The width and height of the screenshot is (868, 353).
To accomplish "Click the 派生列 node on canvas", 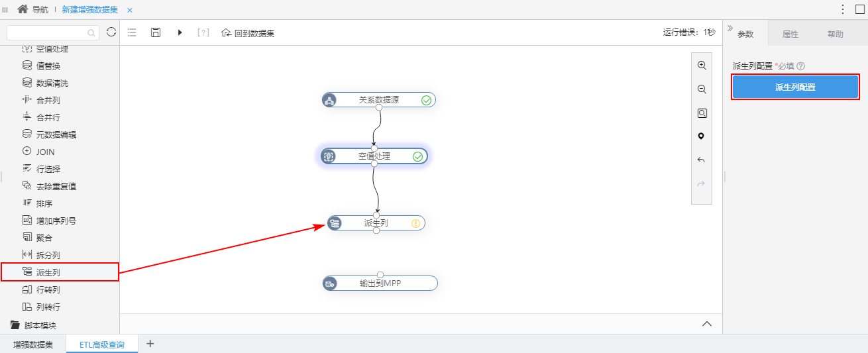I will (376, 223).
